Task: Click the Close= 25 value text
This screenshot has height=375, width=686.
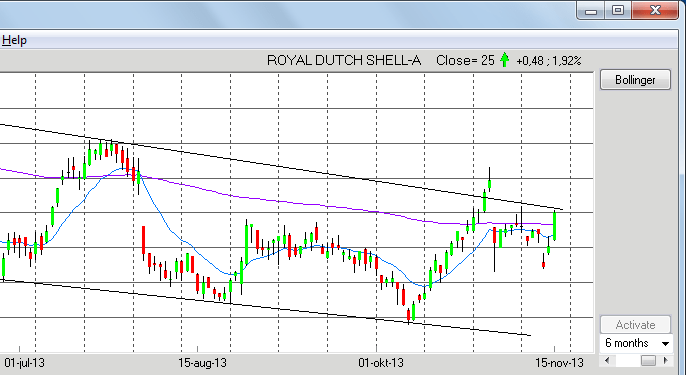Action: pyautogui.click(x=465, y=60)
